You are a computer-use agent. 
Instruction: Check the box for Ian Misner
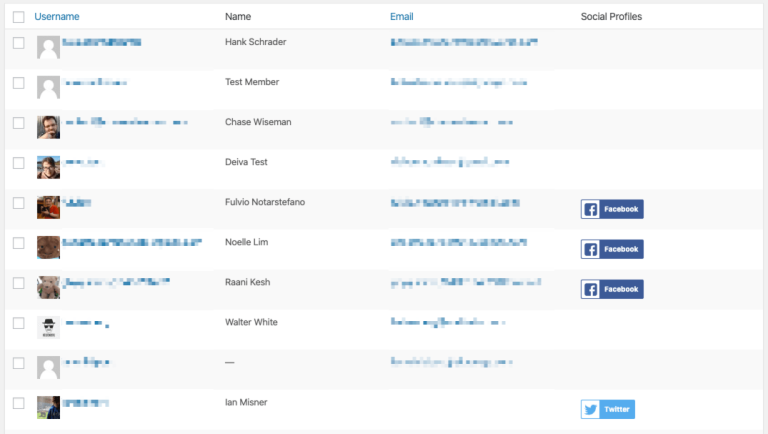(19, 404)
